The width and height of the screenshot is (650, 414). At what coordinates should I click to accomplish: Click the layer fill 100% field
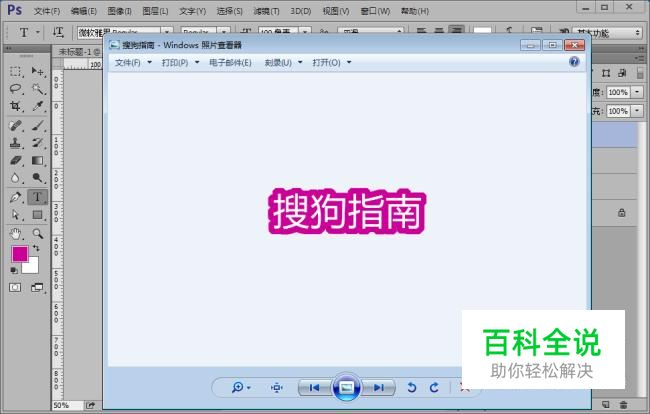618,111
